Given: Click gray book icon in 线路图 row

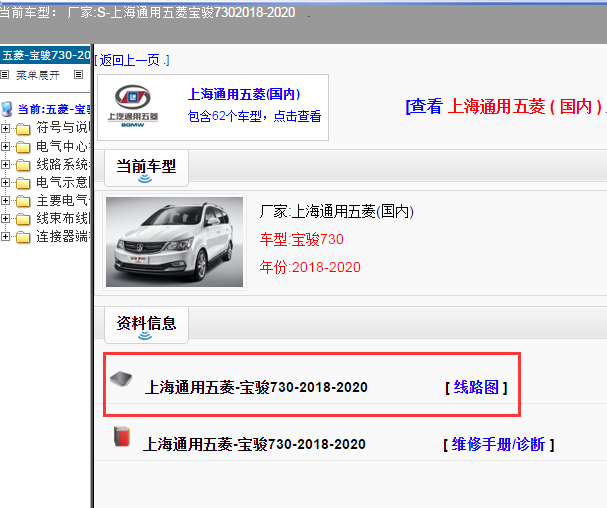Looking at the screenshot, I should [121, 379].
